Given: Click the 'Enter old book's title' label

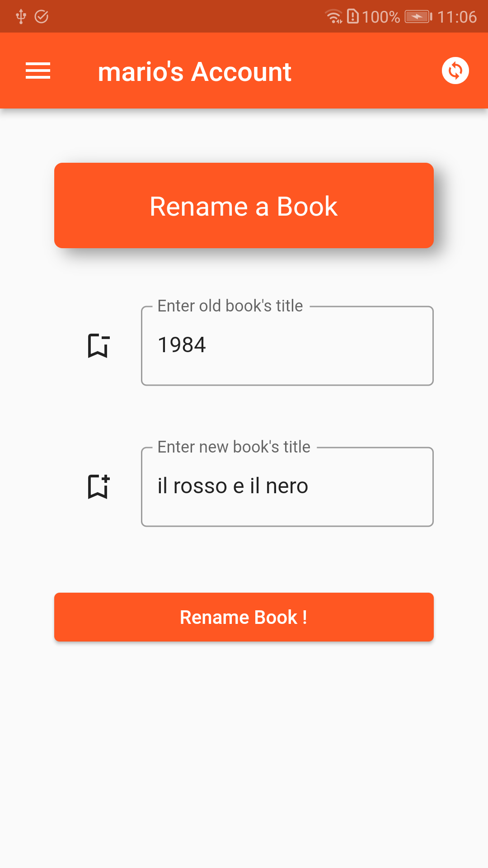Looking at the screenshot, I should [230, 306].
